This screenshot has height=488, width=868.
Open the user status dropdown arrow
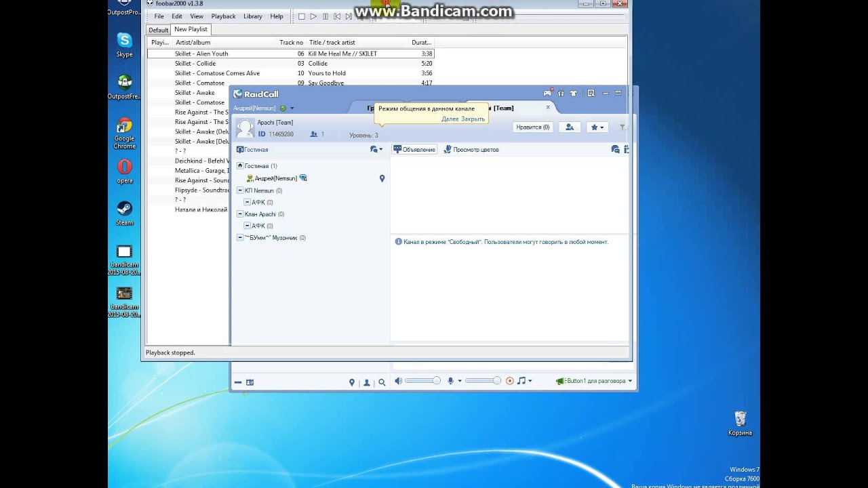[292, 108]
